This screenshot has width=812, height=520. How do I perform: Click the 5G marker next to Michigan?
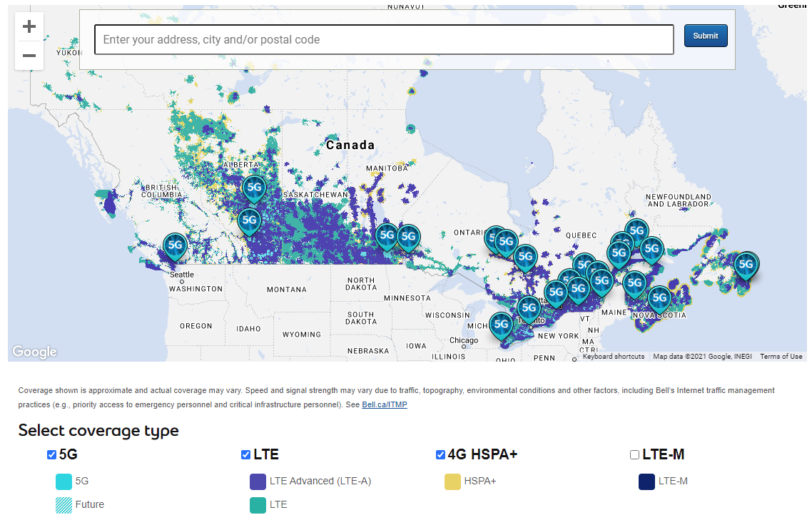pos(501,325)
